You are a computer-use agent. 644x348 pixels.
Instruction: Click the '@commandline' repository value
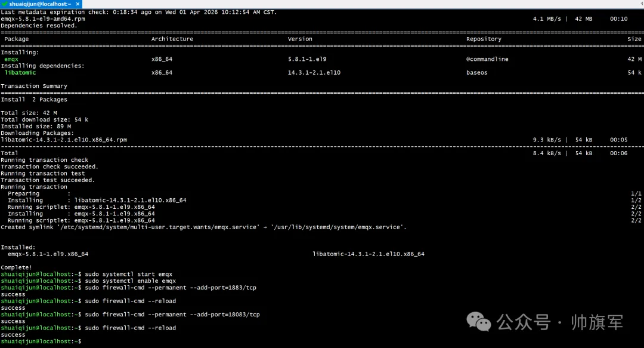pyautogui.click(x=487, y=59)
